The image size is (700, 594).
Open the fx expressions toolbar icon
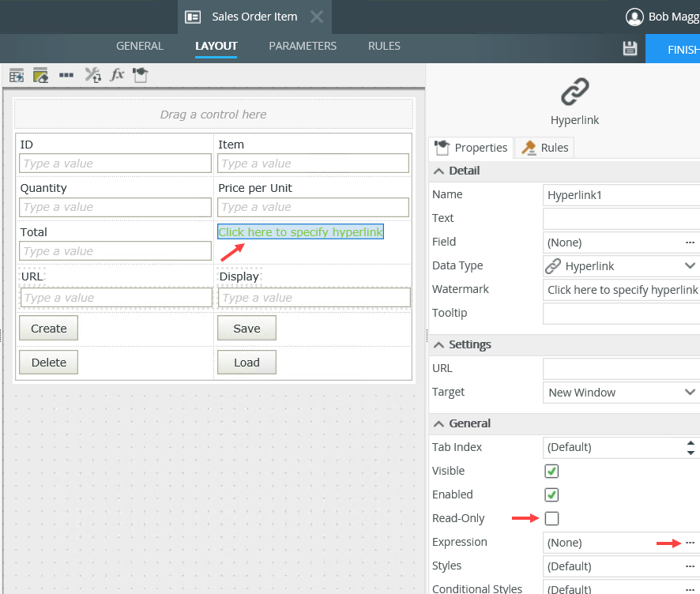click(x=117, y=76)
